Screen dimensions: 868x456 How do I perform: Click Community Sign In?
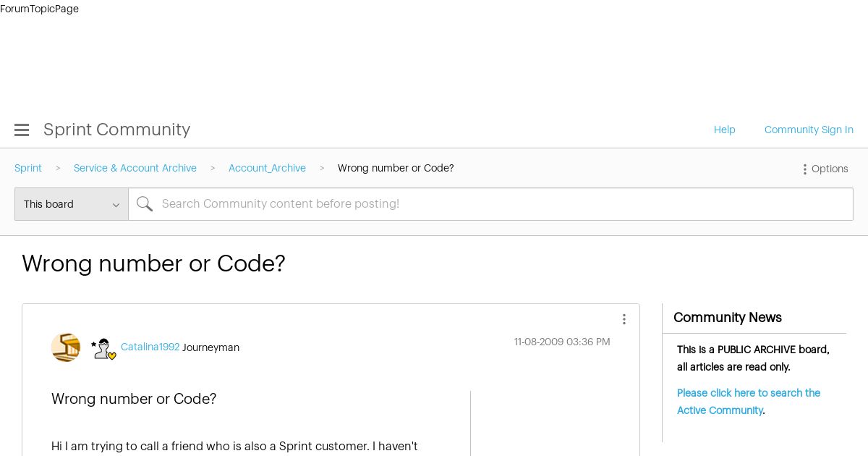click(809, 130)
